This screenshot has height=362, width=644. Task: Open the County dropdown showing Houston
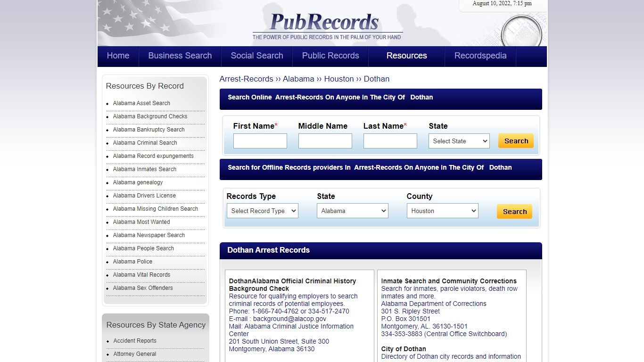(x=442, y=211)
